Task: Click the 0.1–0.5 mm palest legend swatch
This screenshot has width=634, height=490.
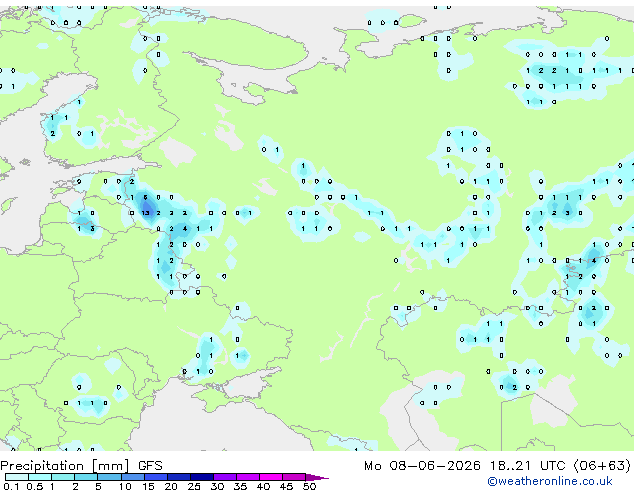Action: (17, 477)
